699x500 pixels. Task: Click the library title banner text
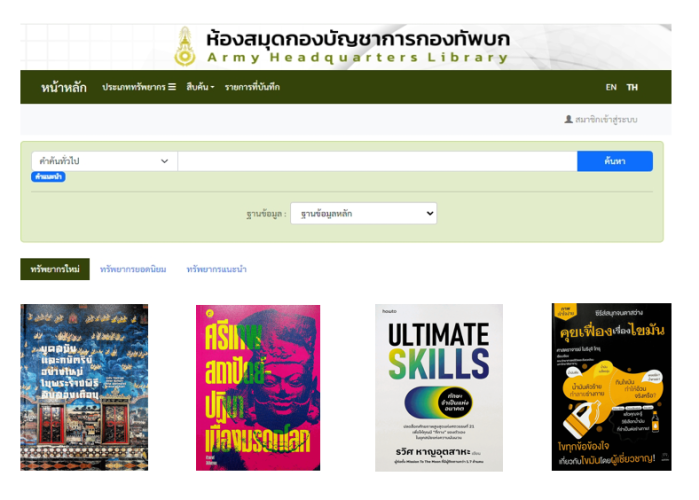tap(358, 46)
